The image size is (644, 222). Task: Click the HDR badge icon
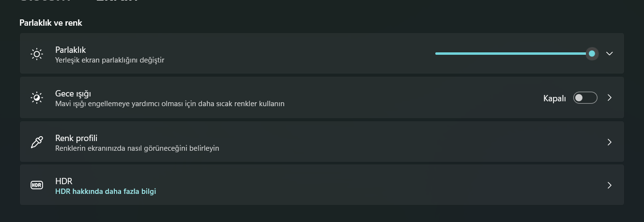click(37, 185)
